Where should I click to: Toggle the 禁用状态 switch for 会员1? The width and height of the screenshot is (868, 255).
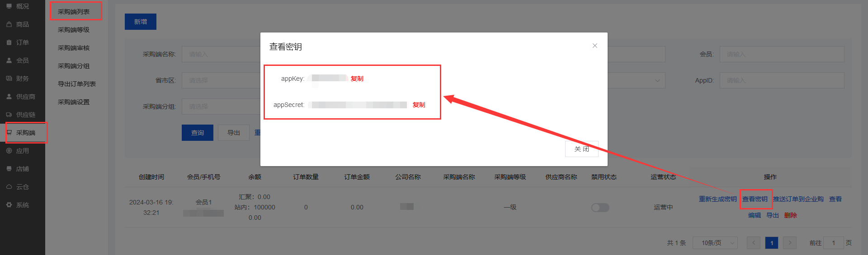tap(600, 208)
